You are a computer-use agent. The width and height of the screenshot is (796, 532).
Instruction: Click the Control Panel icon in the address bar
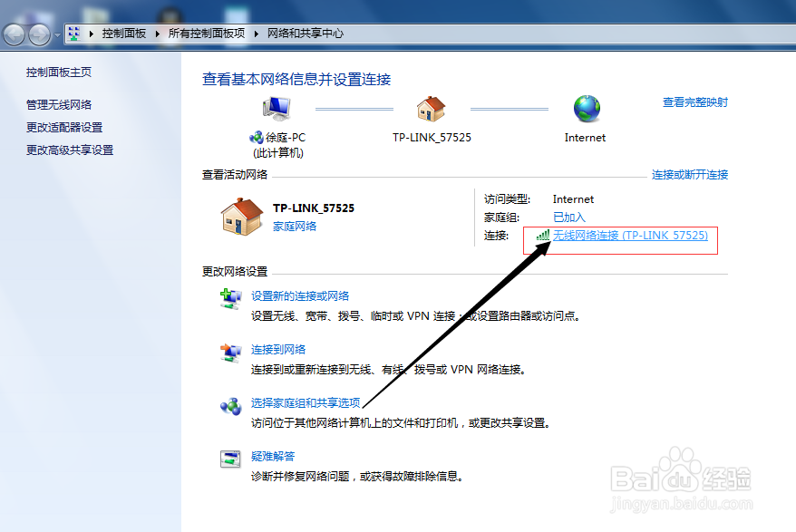pyautogui.click(x=72, y=33)
